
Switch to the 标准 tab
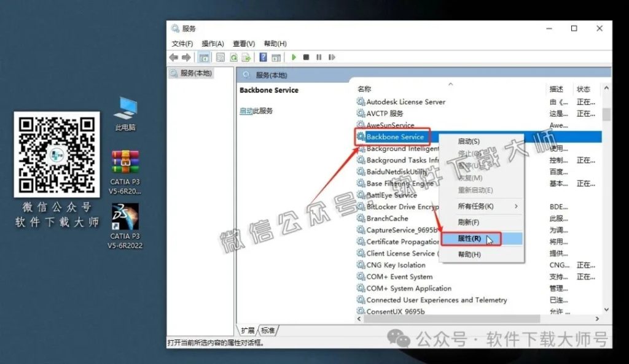coord(268,329)
